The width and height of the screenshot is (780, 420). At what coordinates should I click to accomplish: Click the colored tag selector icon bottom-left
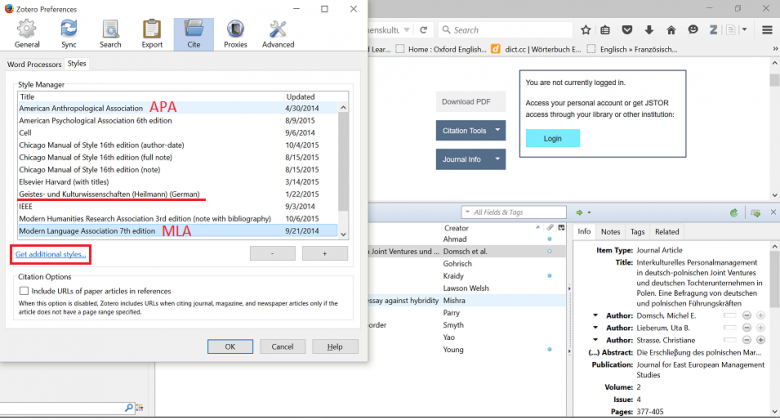139,408
